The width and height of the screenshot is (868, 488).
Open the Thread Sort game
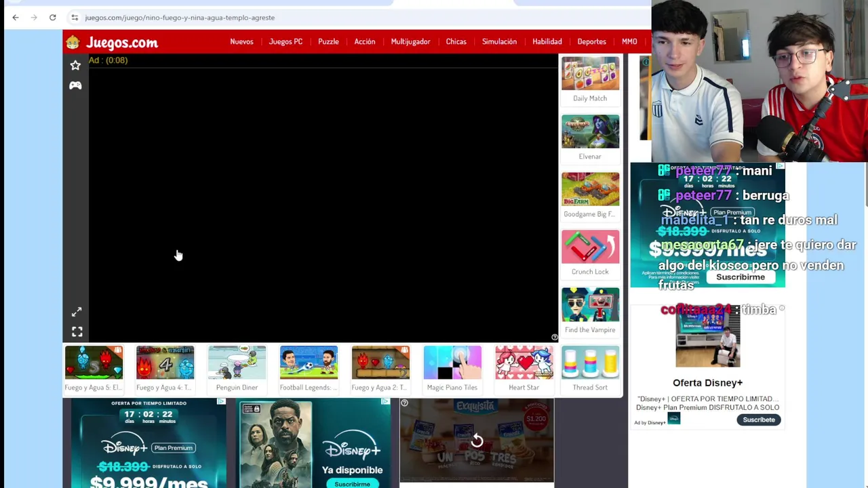coord(590,363)
